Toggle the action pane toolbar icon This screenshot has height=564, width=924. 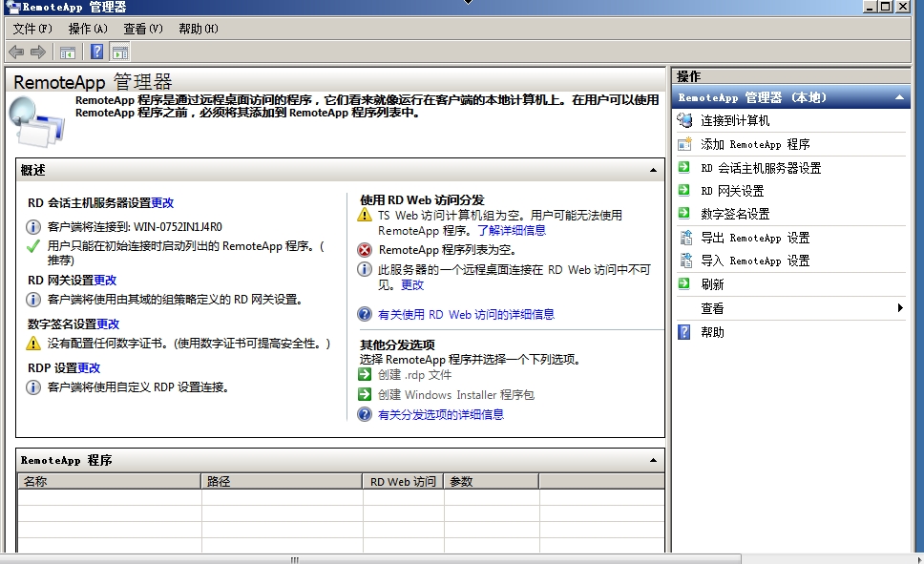(120, 52)
